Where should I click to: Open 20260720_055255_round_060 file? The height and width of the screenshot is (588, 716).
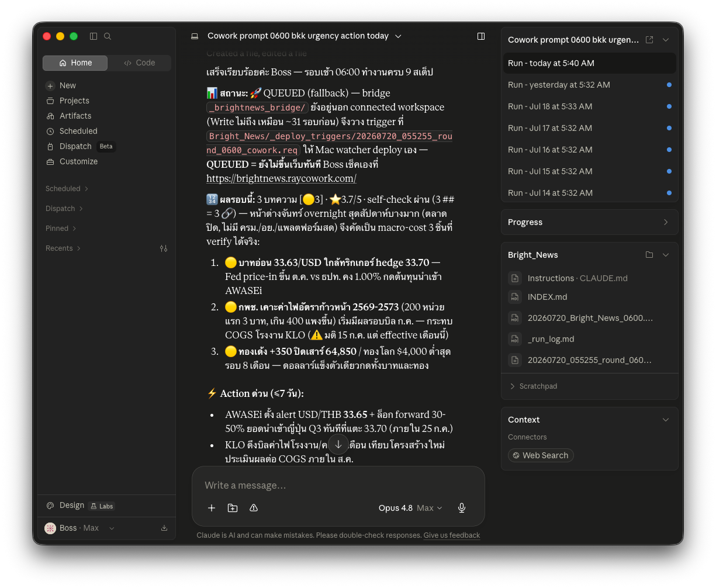(590, 360)
